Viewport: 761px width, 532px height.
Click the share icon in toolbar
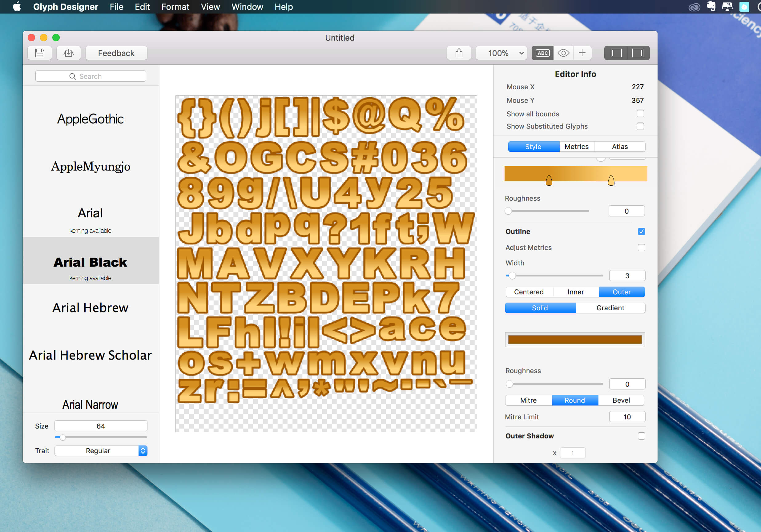coord(459,53)
